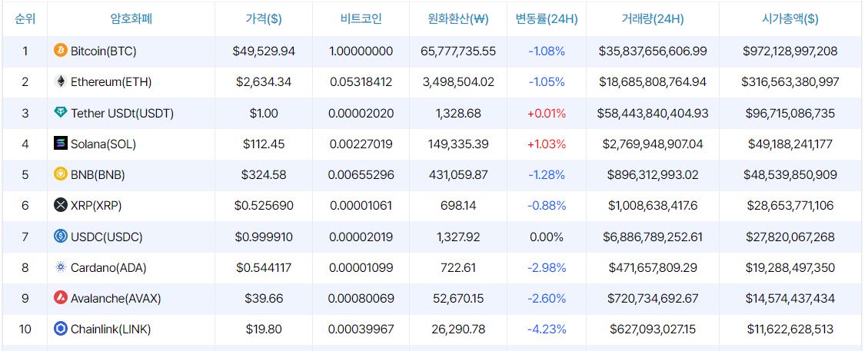Open the Cardano(ADA) name link

tap(108, 268)
